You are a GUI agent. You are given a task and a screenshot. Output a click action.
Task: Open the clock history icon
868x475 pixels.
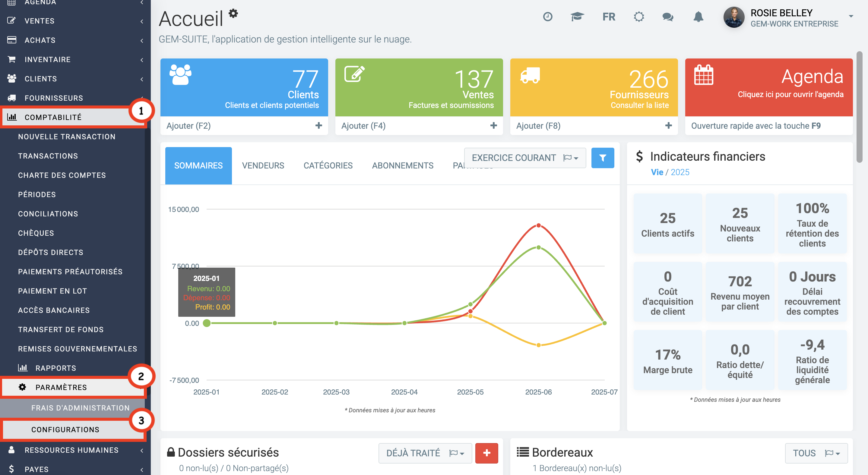click(x=548, y=17)
